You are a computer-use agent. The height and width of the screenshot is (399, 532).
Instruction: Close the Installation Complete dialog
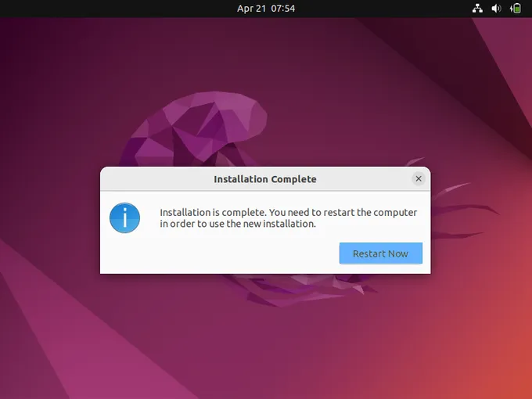pos(419,178)
